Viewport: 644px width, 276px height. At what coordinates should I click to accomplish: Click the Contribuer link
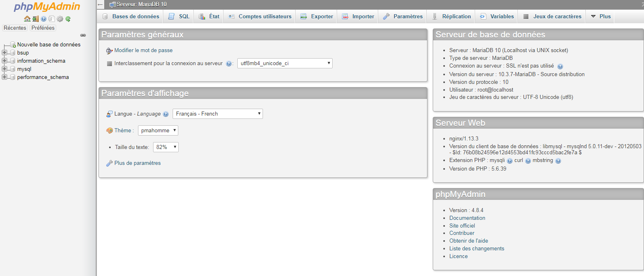pos(462,233)
